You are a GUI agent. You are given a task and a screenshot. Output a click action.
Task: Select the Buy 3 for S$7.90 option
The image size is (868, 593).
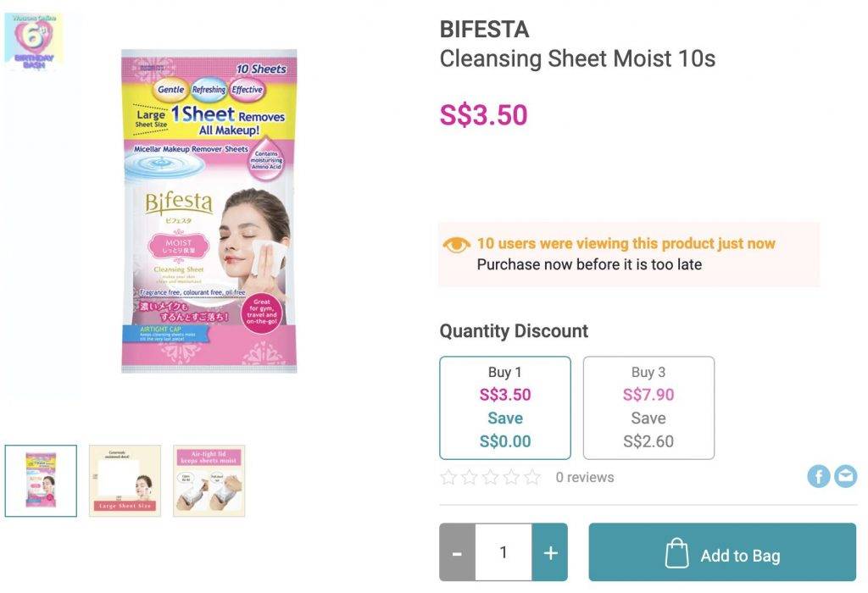tap(648, 407)
